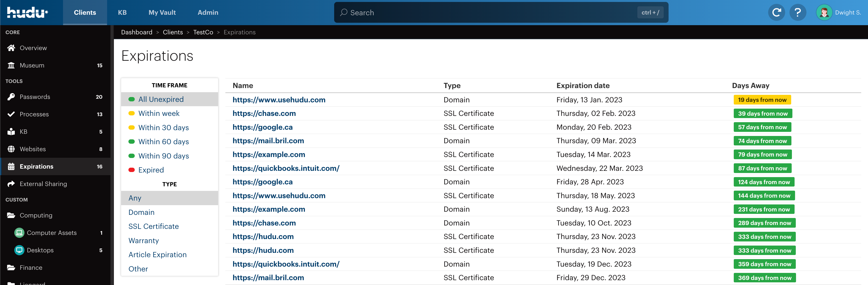This screenshot has width=868, height=285.
Task: Show Expired items
Action: 169,170
